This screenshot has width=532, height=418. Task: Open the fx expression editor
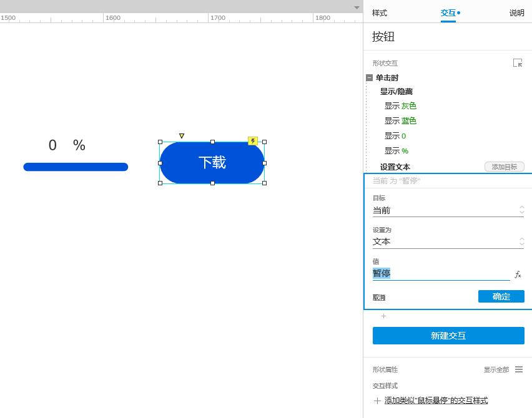(x=518, y=275)
